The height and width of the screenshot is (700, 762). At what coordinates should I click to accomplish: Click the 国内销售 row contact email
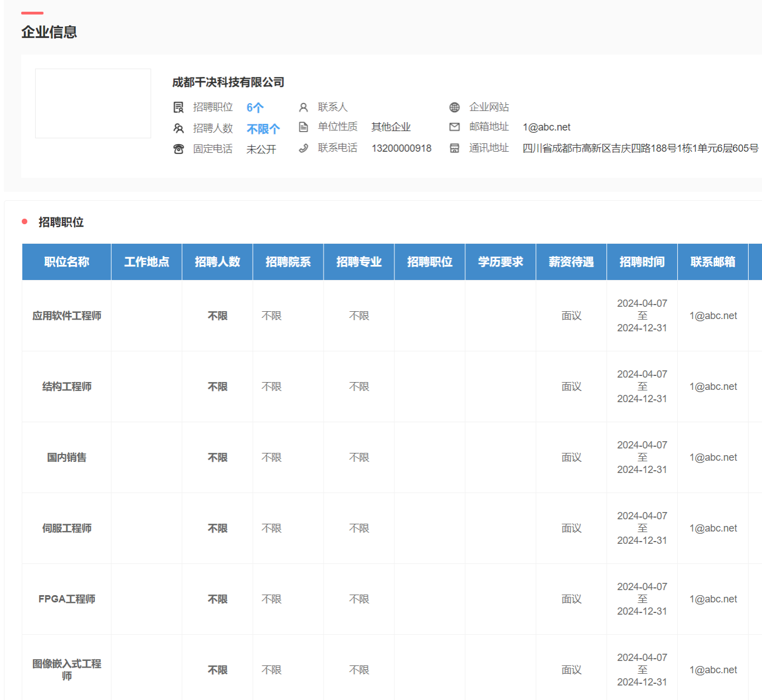(713, 457)
